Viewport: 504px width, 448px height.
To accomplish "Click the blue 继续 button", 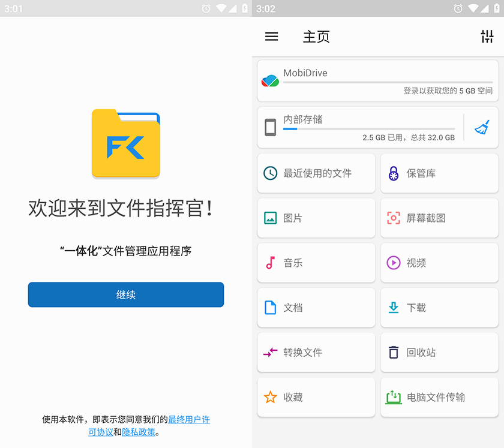I will [125, 294].
